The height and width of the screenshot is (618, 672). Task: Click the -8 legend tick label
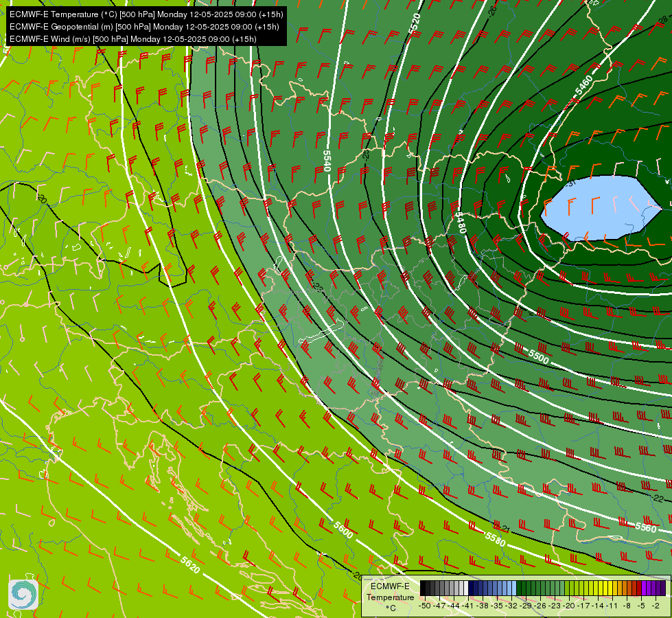(627, 606)
